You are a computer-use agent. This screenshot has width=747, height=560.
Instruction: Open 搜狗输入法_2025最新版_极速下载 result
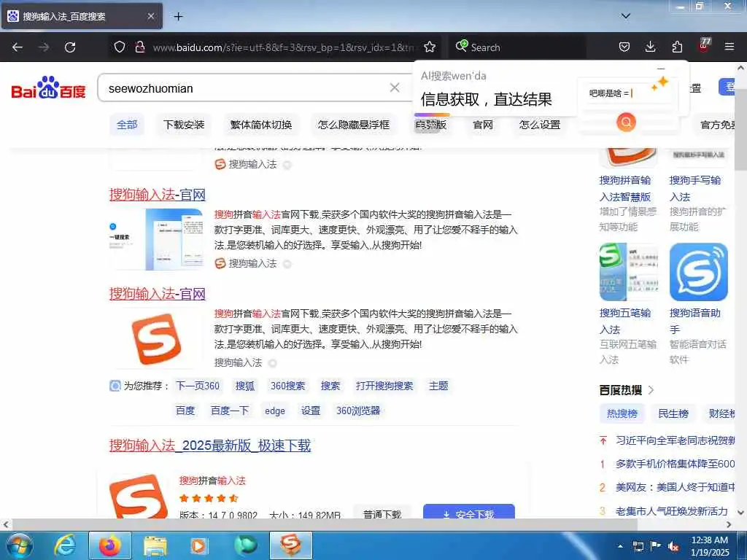[x=210, y=446]
